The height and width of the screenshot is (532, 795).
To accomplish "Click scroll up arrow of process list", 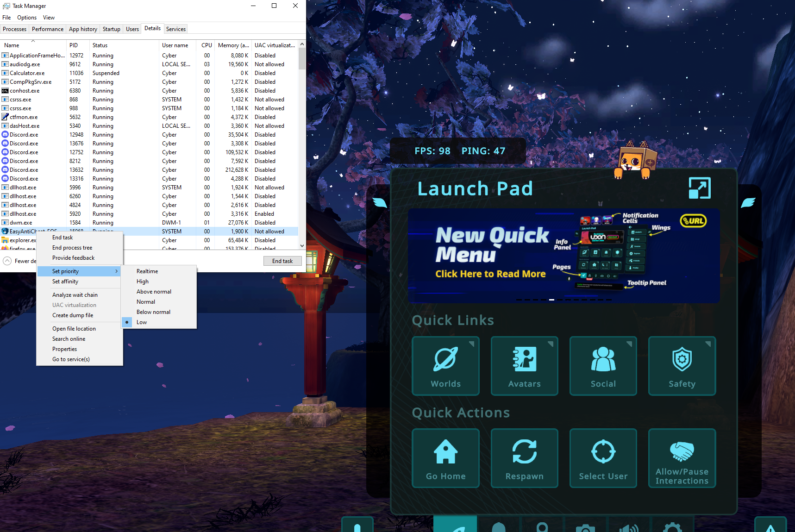I will tap(302, 44).
